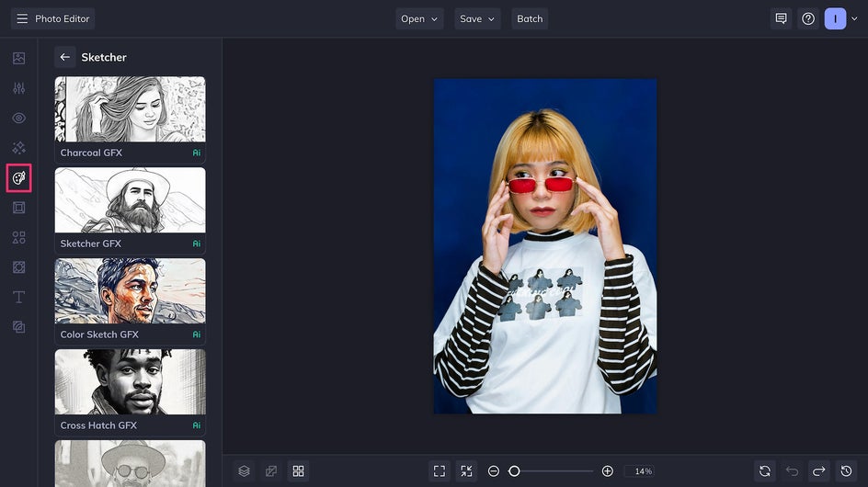Open the Edit adjustments sliders icon
The image size is (868, 487).
(x=18, y=88)
